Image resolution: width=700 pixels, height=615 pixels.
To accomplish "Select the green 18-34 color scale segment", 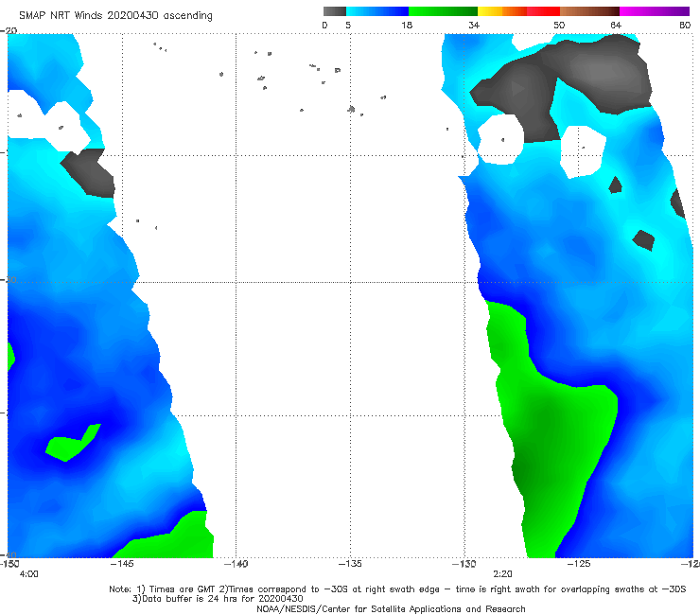I will click(x=443, y=11).
